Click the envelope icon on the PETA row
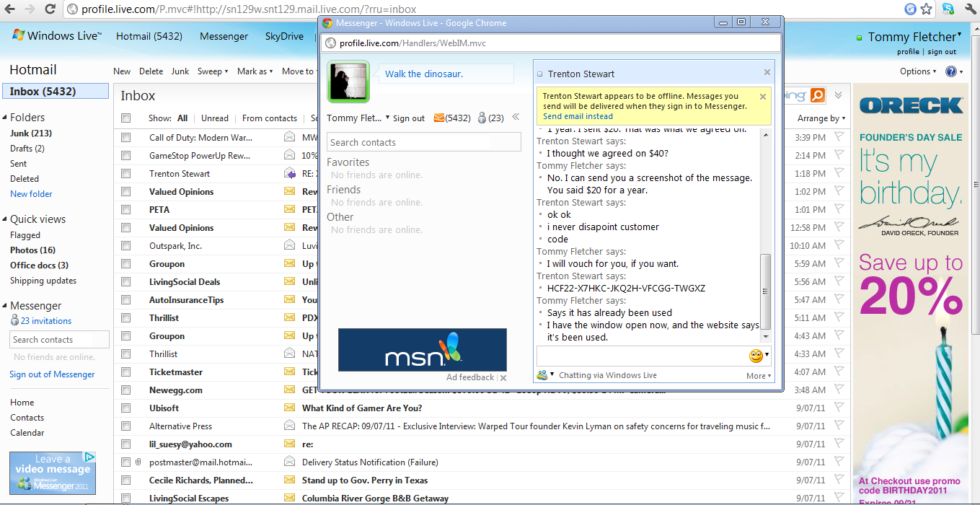 [x=290, y=209]
